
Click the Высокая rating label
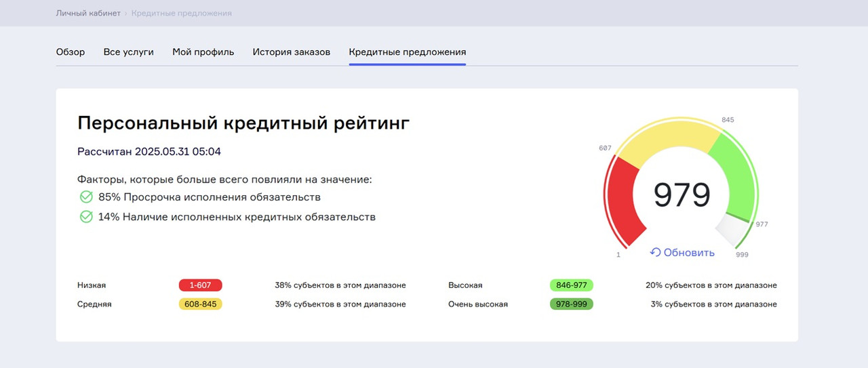coord(465,285)
